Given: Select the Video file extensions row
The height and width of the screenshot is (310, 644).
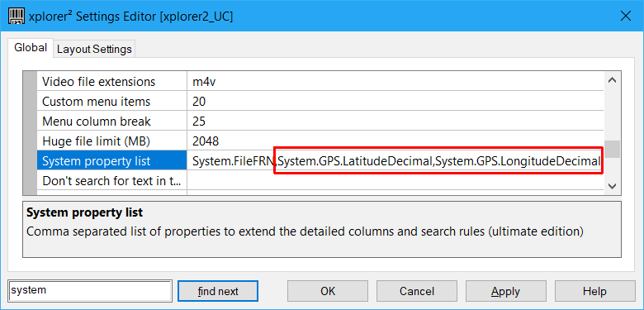Looking at the screenshot, I should tap(112, 82).
